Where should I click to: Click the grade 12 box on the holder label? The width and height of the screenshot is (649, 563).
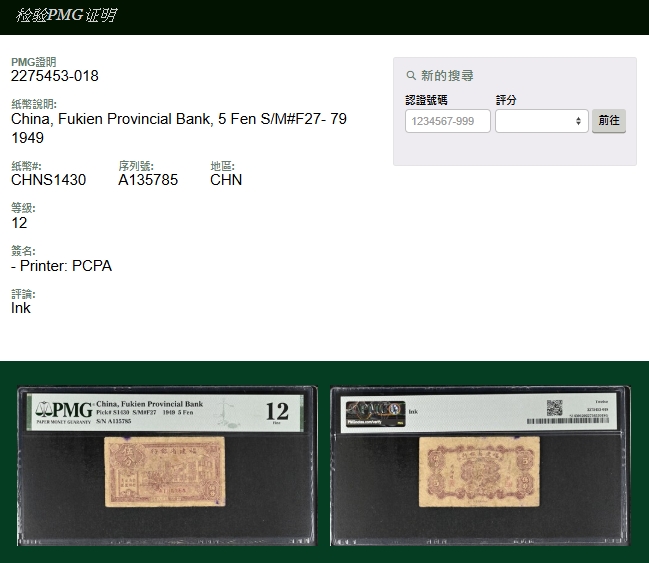[x=277, y=410]
